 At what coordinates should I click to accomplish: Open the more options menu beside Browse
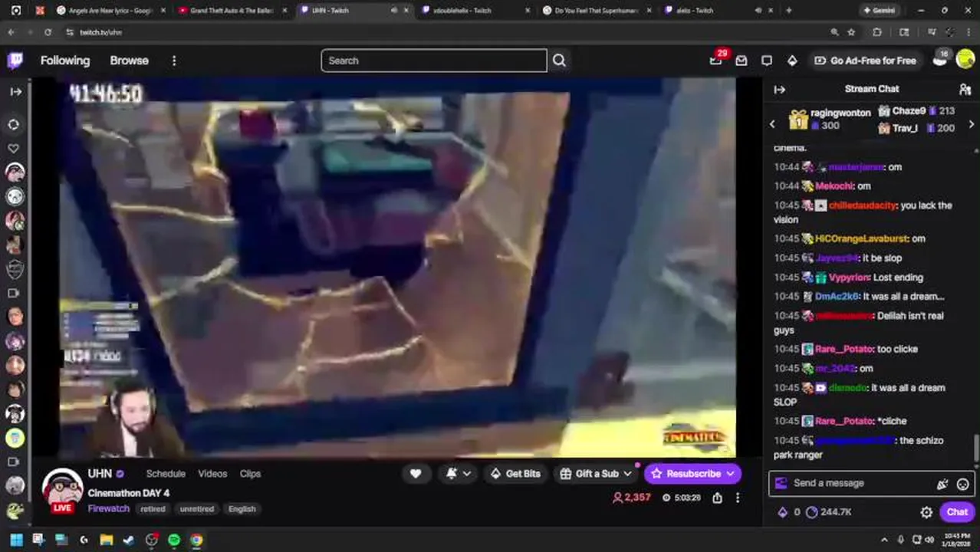point(174,61)
